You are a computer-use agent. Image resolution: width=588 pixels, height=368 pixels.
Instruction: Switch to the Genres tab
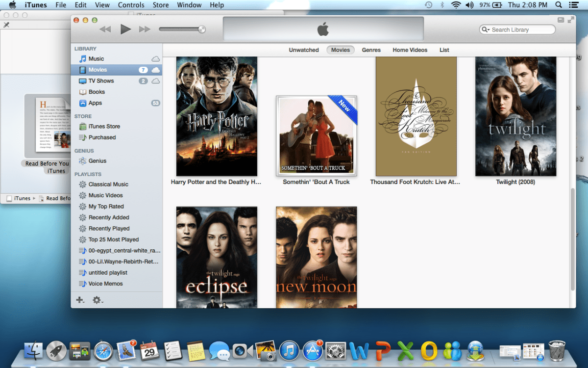pos(371,50)
